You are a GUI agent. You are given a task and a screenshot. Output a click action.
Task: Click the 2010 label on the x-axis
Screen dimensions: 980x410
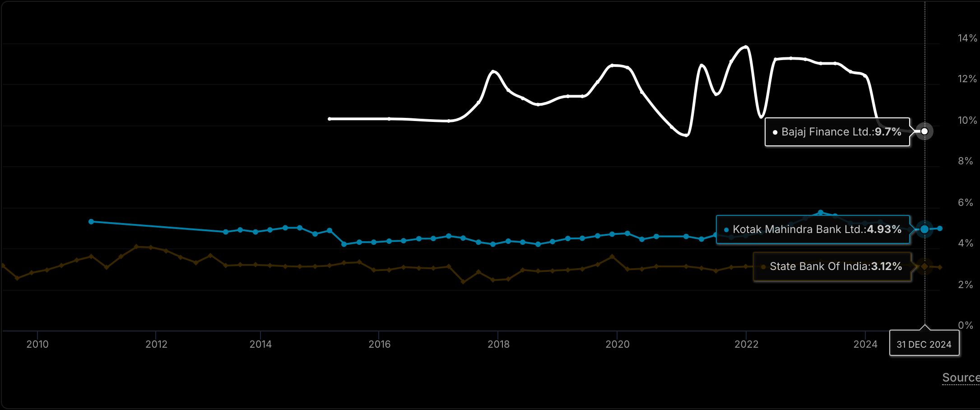37,344
